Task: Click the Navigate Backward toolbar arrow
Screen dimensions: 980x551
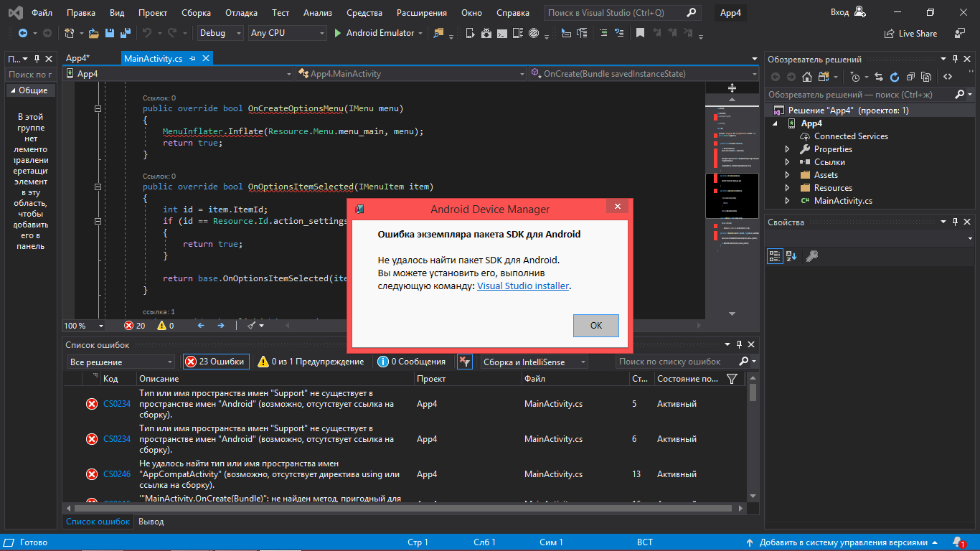Action: (23, 33)
